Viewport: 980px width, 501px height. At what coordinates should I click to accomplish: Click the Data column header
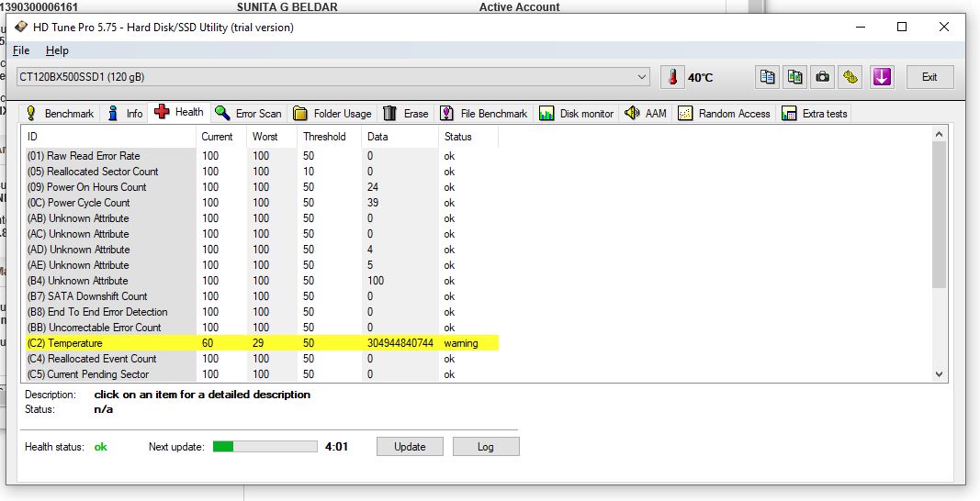400,136
